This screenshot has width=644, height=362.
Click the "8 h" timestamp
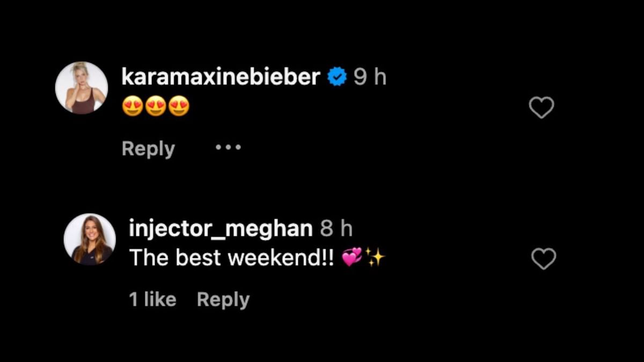pos(336,229)
